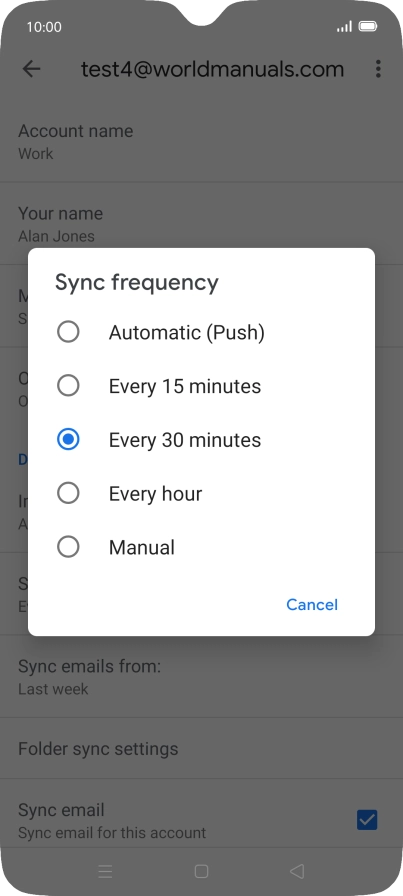This screenshot has width=403, height=896.
Task: Select Every 15 minutes radio button
Action: click(68, 386)
